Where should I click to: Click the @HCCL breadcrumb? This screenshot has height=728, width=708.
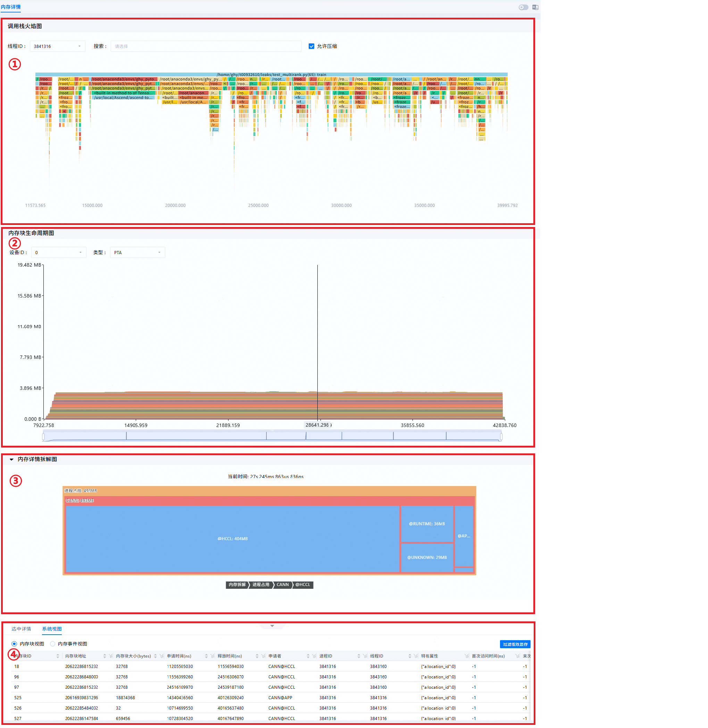pyautogui.click(x=303, y=585)
